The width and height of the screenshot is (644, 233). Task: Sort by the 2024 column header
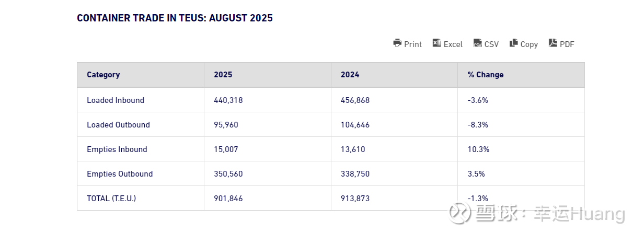tap(350, 75)
